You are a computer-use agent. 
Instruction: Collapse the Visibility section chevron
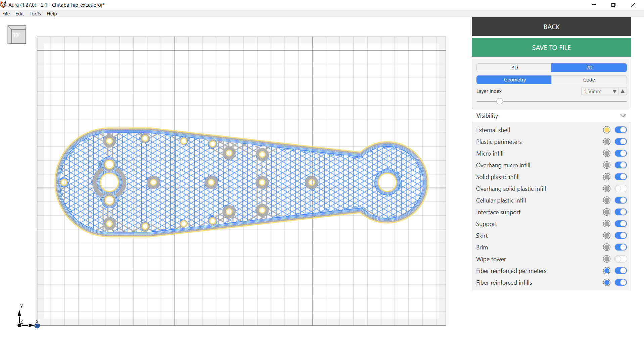click(623, 115)
